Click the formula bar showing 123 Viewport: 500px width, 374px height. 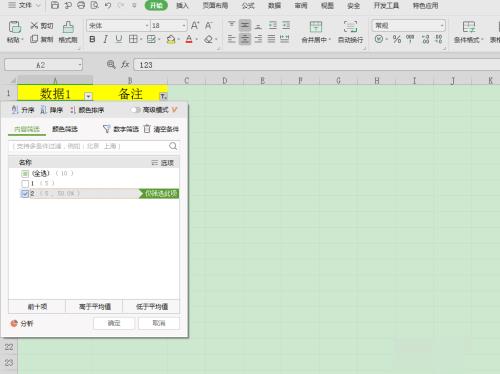[317, 65]
